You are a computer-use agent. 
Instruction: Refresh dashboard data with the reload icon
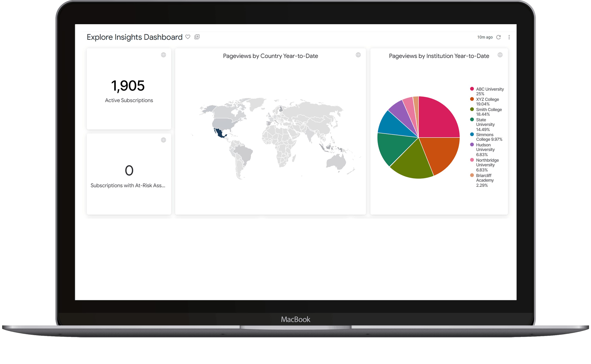point(499,37)
